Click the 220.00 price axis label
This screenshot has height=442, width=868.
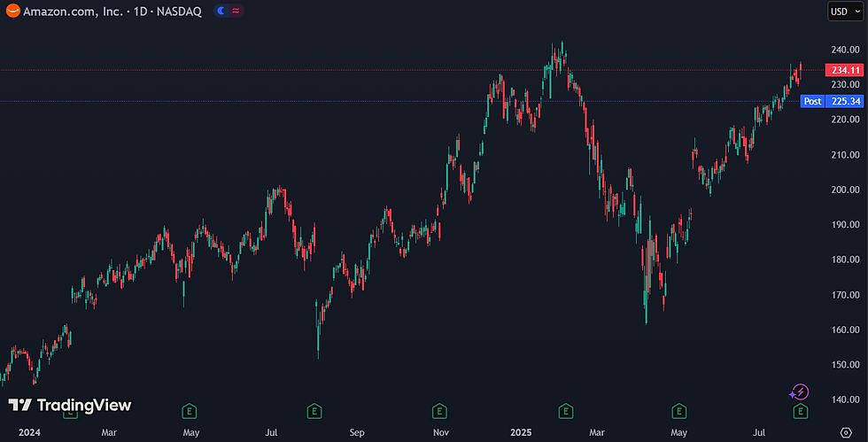(845, 119)
